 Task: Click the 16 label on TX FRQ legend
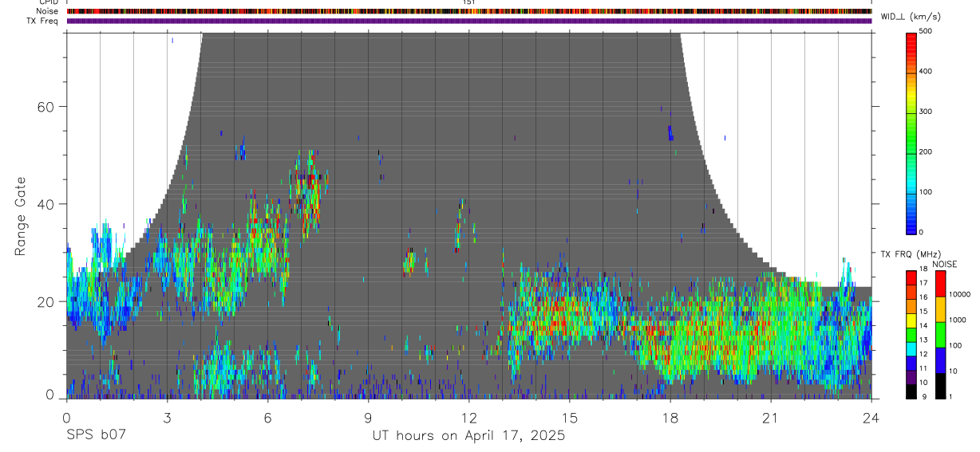coord(923,297)
